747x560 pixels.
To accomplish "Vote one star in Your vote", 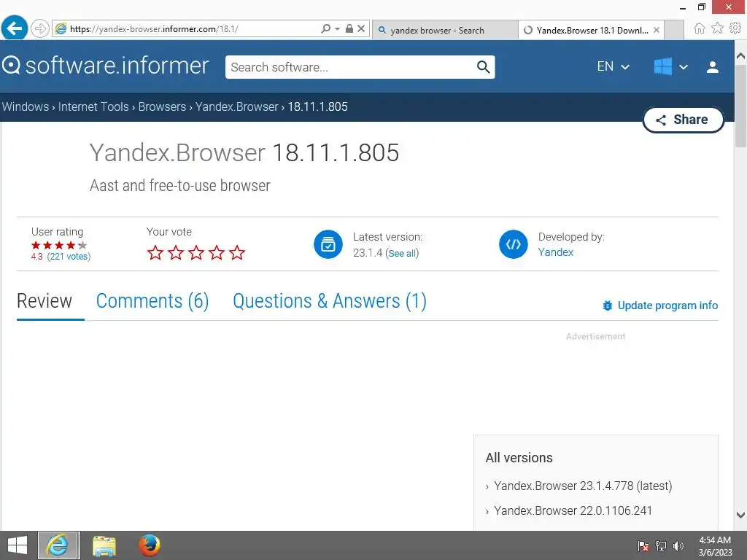I will 155,252.
